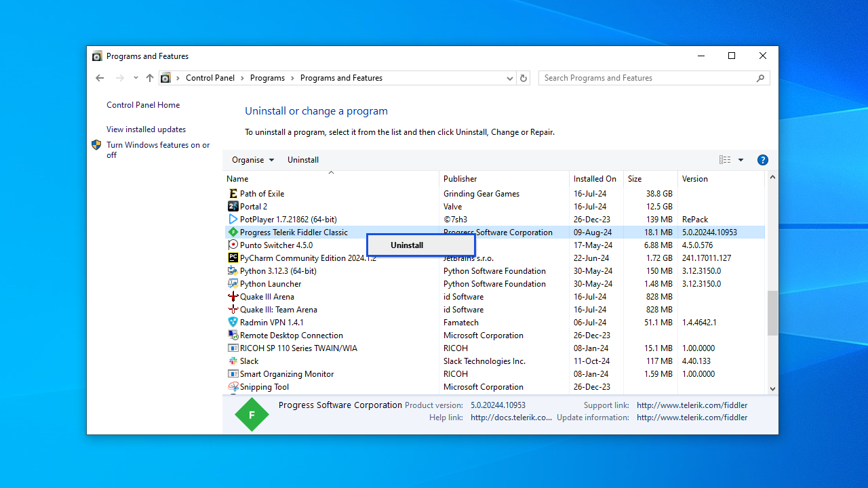Viewport: 868px width, 488px height.
Task: Click the Radmin VPN shield icon
Action: coord(233,323)
